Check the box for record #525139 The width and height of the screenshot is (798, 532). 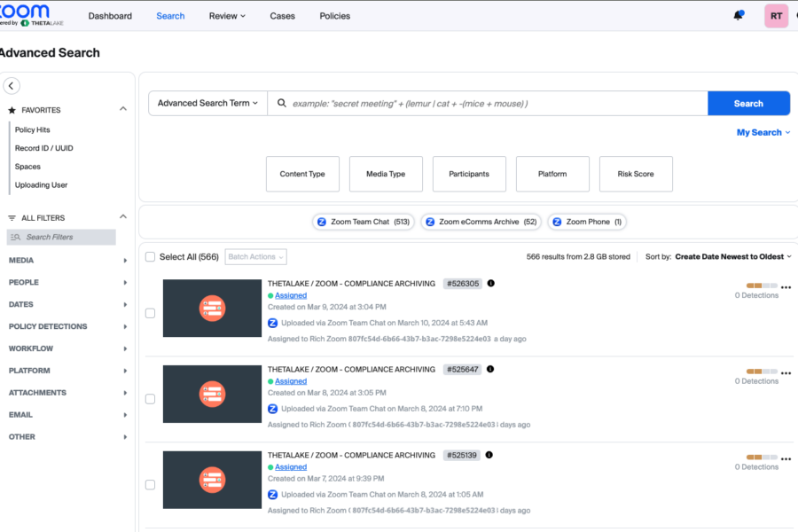point(150,485)
